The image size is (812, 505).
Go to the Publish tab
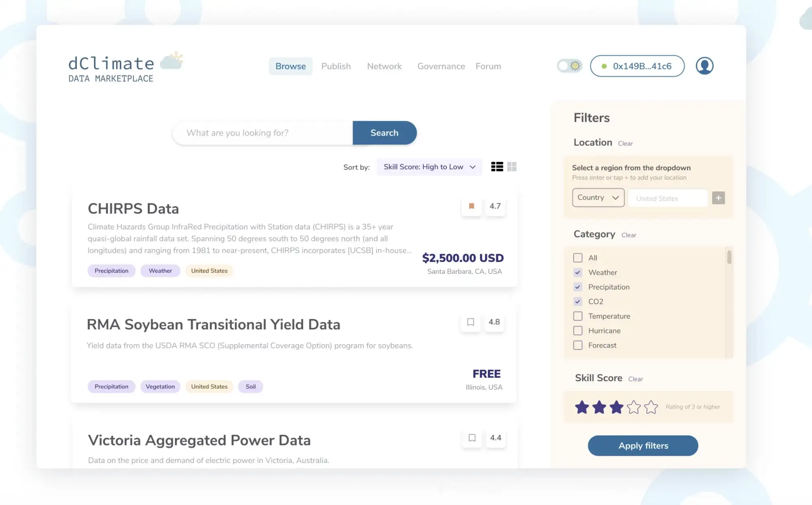coord(336,66)
